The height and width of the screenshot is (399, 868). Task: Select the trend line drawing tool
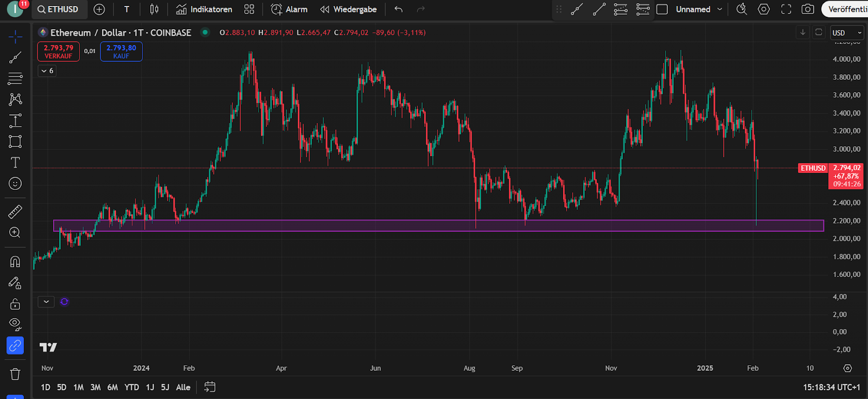[x=15, y=57]
